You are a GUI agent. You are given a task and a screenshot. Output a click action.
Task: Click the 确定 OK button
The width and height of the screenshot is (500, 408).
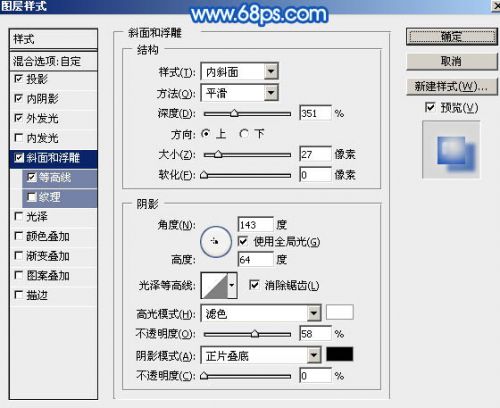click(x=452, y=36)
